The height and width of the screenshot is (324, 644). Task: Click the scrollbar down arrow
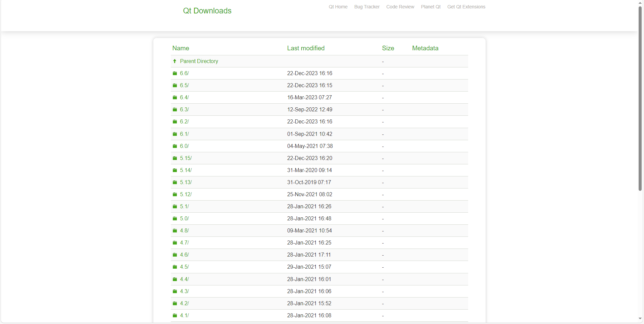(640, 319)
